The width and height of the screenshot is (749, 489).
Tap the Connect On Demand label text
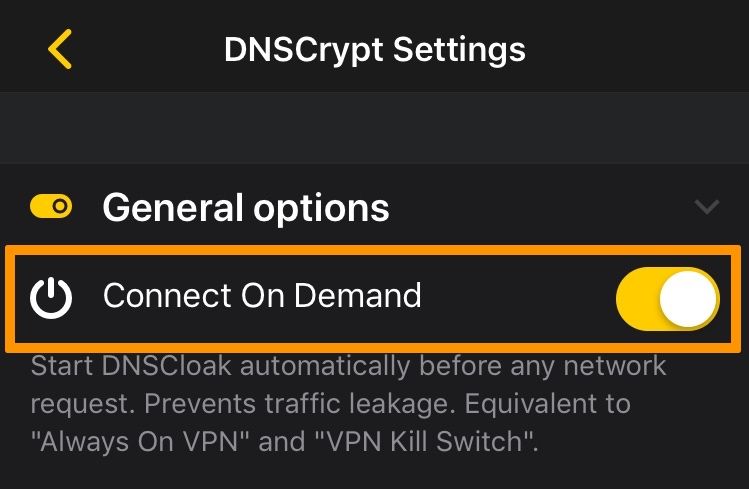(x=262, y=295)
